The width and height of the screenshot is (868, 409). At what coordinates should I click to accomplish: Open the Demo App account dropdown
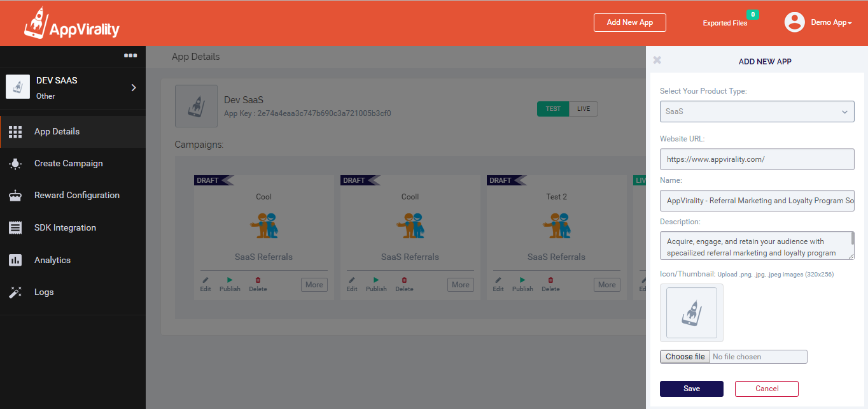(831, 22)
